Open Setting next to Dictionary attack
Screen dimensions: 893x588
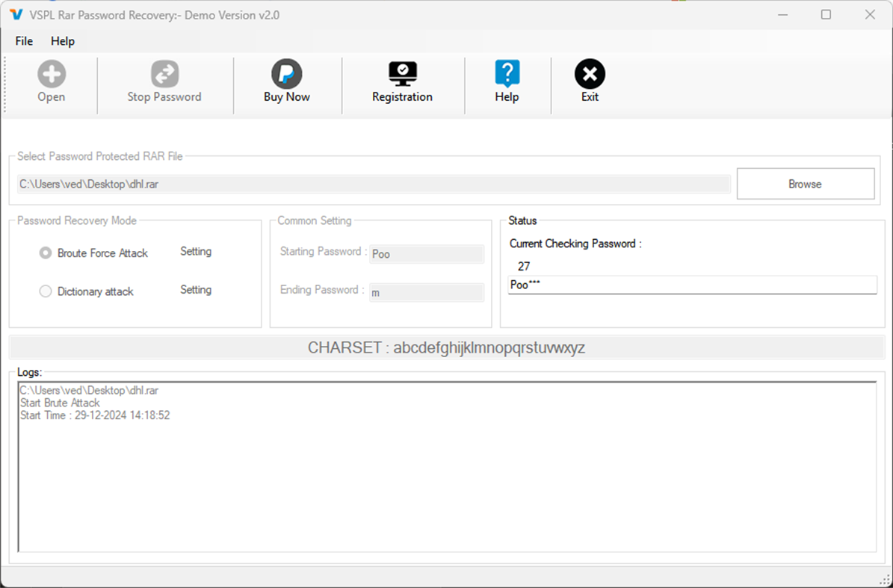click(195, 290)
